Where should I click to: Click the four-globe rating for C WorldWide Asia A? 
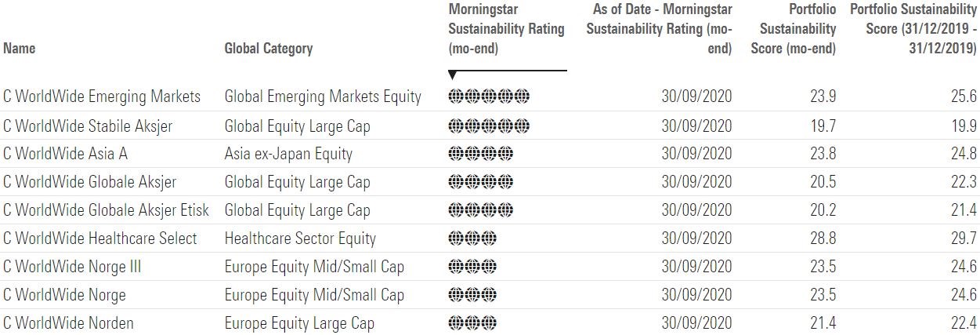(x=481, y=154)
